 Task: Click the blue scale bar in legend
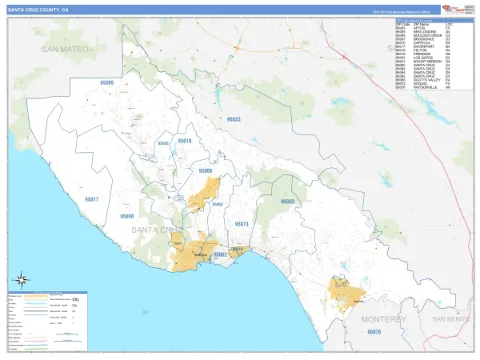coord(67,341)
